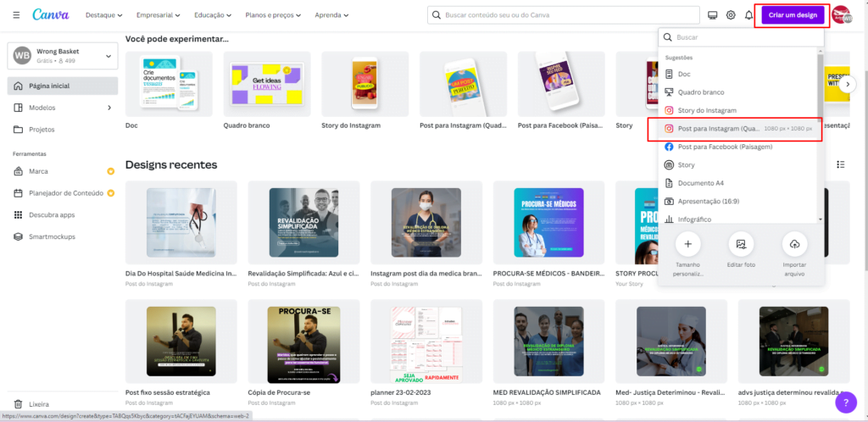
Task: Open the desktop app download icon
Action: pyautogui.click(x=712, y=15)
